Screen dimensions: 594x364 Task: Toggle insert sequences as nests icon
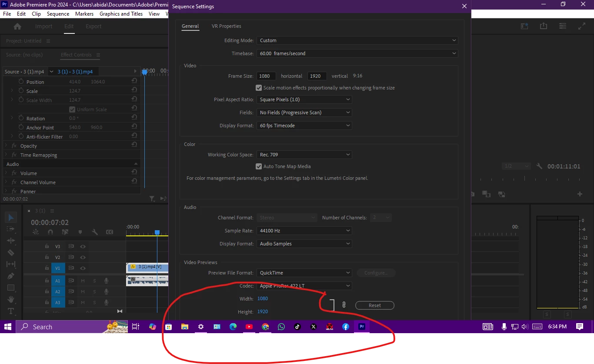pyautogui.click(x=36, y=232)
